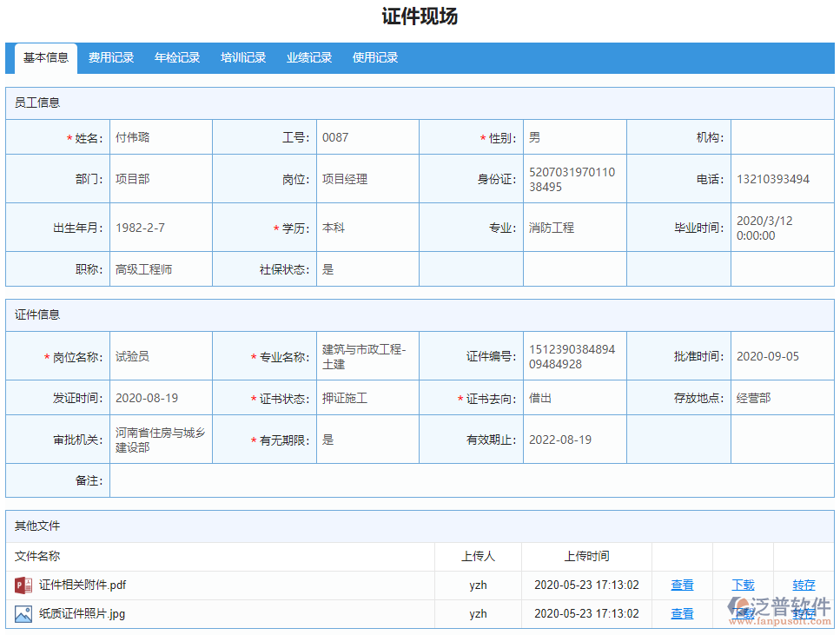
Task: Click 转存 for 纸质证件照片.jpg
Action: (803, 613)
